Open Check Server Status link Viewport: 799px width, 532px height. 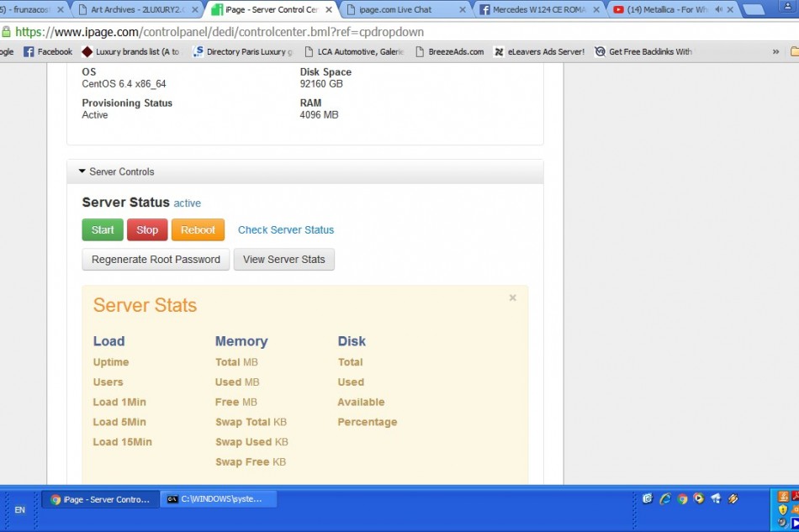point(285,229)
